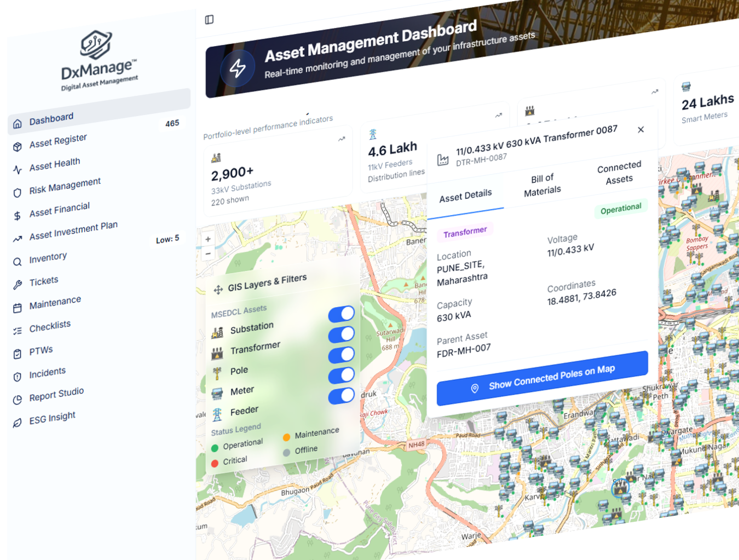Collapse sidebar with the panel toggle icon
Screen dimensions: 739x560
[x=209, y=20]
